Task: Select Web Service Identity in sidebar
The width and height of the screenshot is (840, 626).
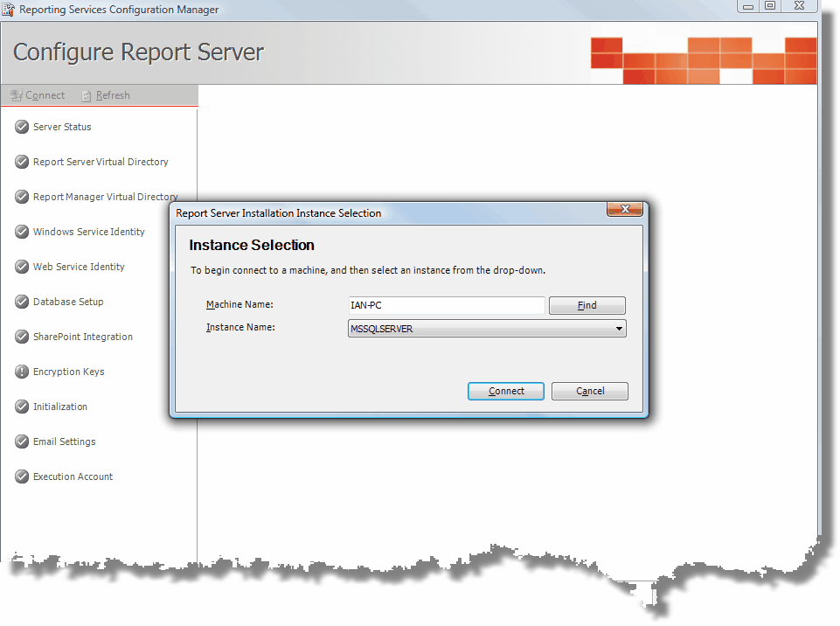Action: (79, 267)
